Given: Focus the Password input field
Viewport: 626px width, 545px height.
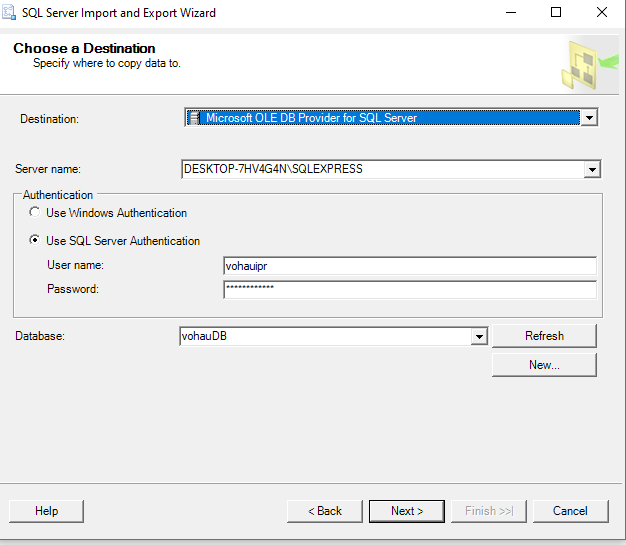Looking at the screenshot, I should coord(409,289).
